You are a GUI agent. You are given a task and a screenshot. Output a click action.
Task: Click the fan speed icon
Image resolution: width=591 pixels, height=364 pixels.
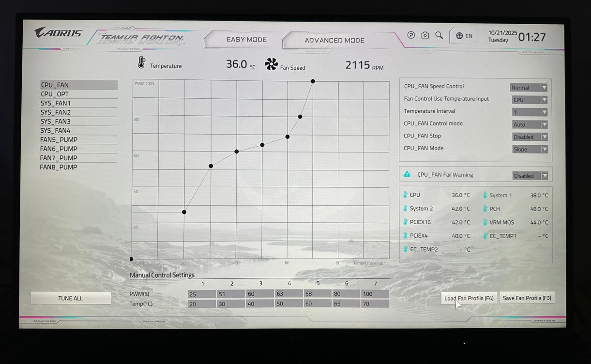(x=272, y=64)
